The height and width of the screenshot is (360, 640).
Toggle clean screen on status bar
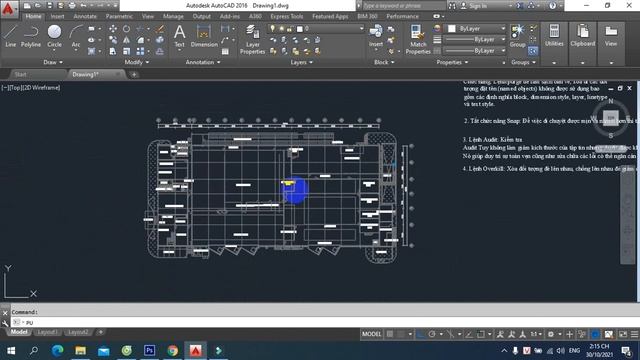coord(623,334)
